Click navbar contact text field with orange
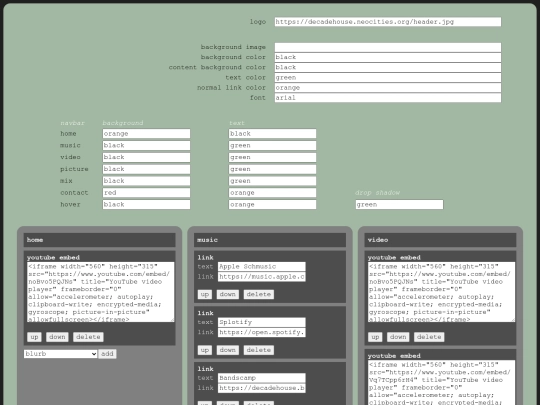Screen dimensions: 540x405 point(272,193)
